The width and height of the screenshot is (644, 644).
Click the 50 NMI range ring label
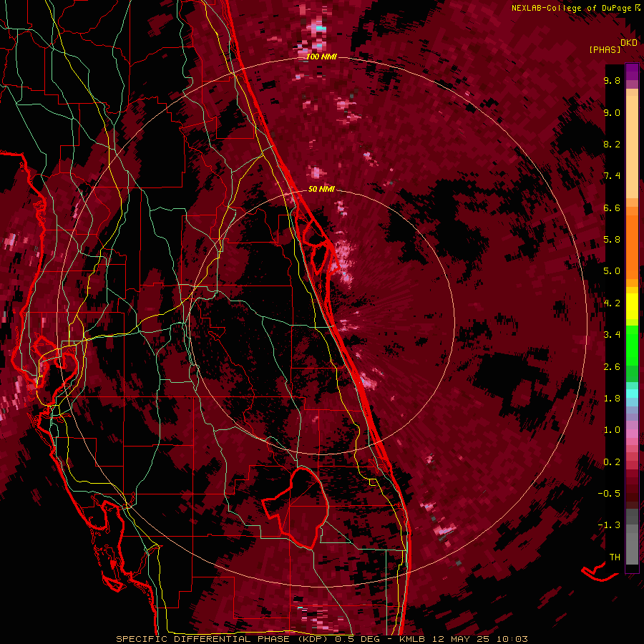[321, 189]
